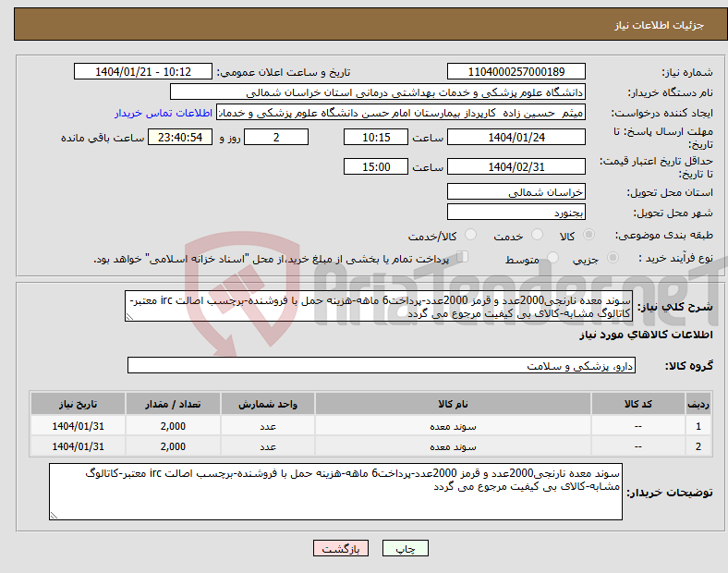Toggle the اسناد خزانه اسلامی payment checkbox

[463, 256]
